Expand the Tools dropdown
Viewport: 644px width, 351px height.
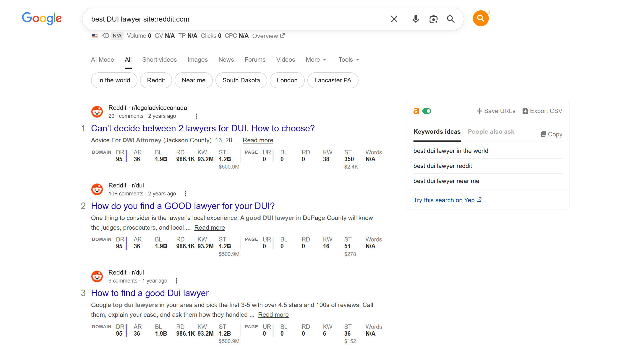(x=349, y=60)
